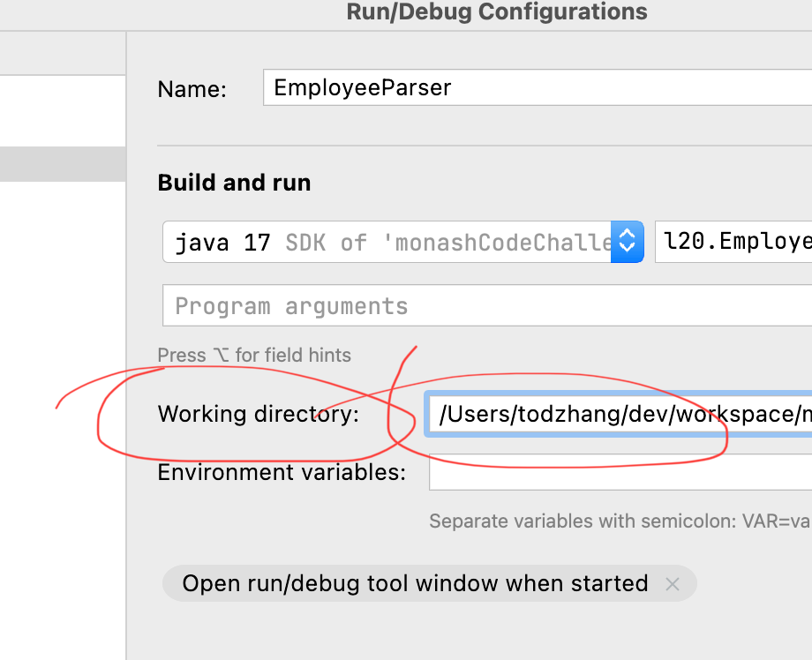The image size is (812, 660).
Task: Remove the 'Open run/debug tool window' option chip
Action: [x=673, y=584]
